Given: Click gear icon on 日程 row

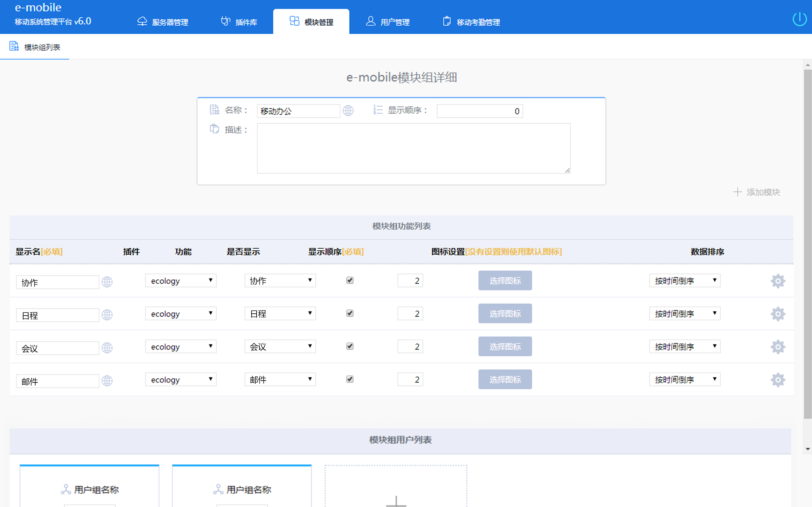Looking at the screenshot, I should [777, 314].
